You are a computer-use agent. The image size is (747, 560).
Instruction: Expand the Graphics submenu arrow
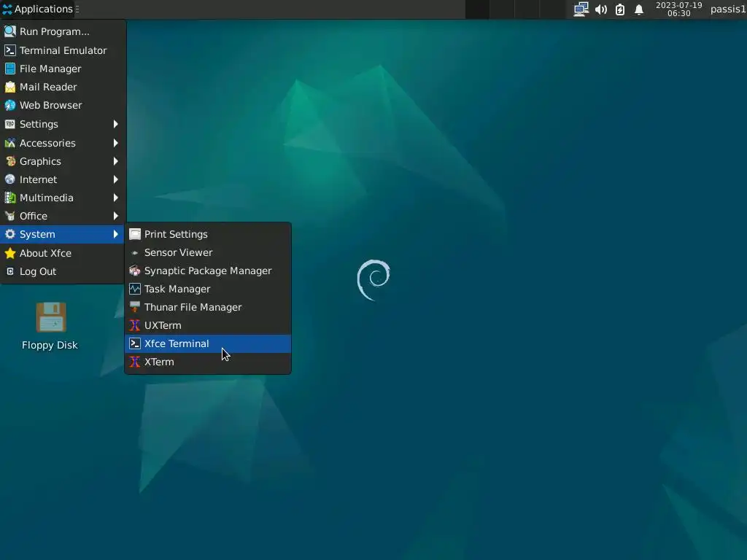(116, 161)
